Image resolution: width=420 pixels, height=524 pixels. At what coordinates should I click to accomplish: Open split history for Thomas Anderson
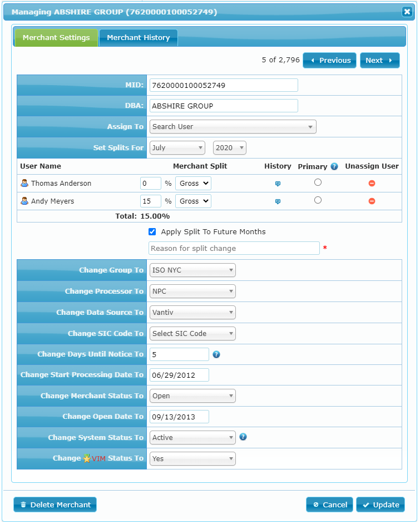click(278, 184)
